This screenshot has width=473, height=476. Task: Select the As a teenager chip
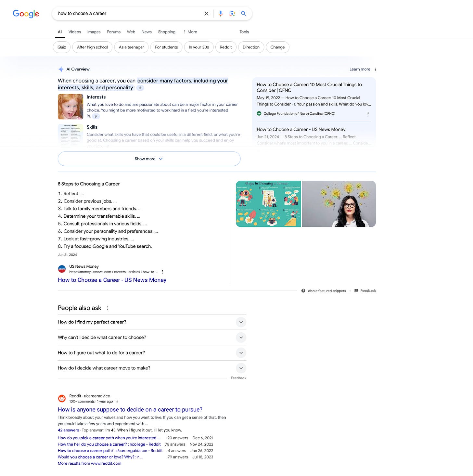point(132,47)
